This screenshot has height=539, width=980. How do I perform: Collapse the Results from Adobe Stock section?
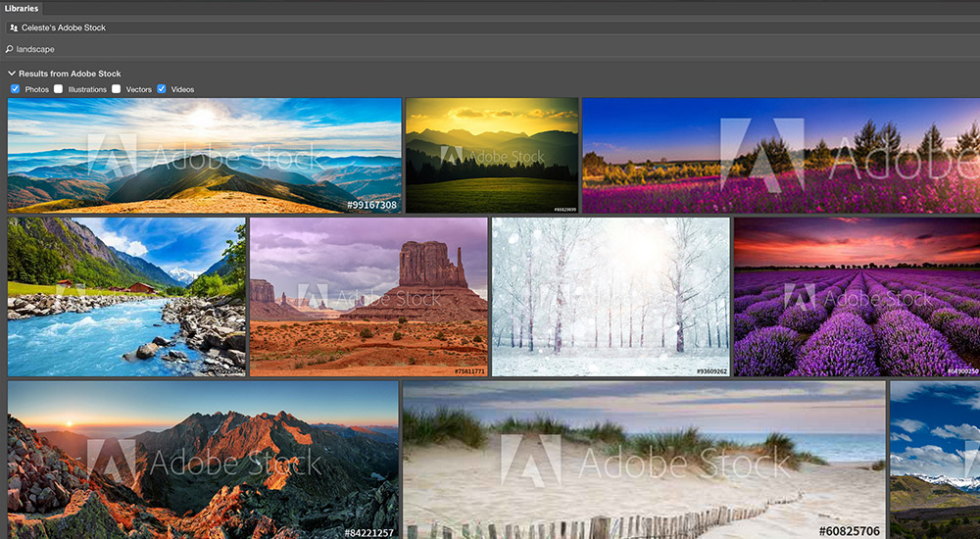(12, 73)
